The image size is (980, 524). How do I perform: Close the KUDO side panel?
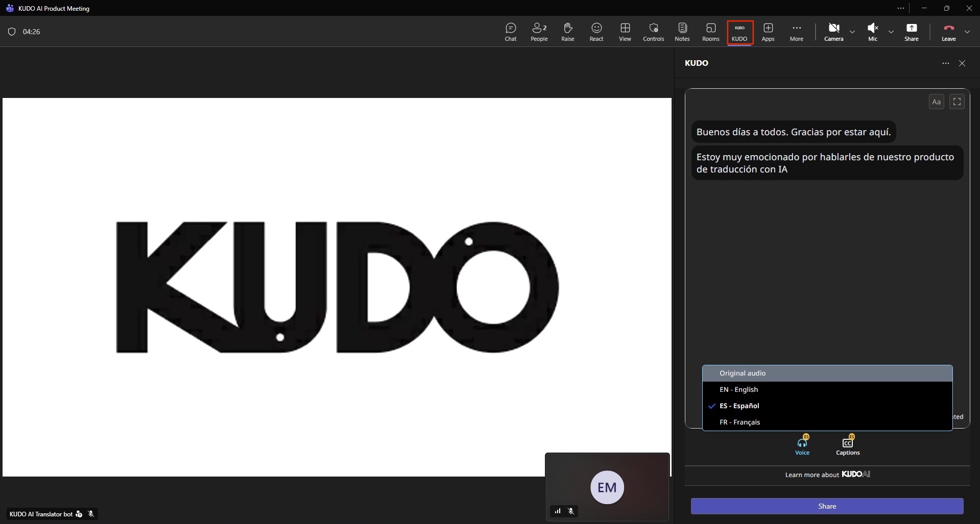[962, 63]
